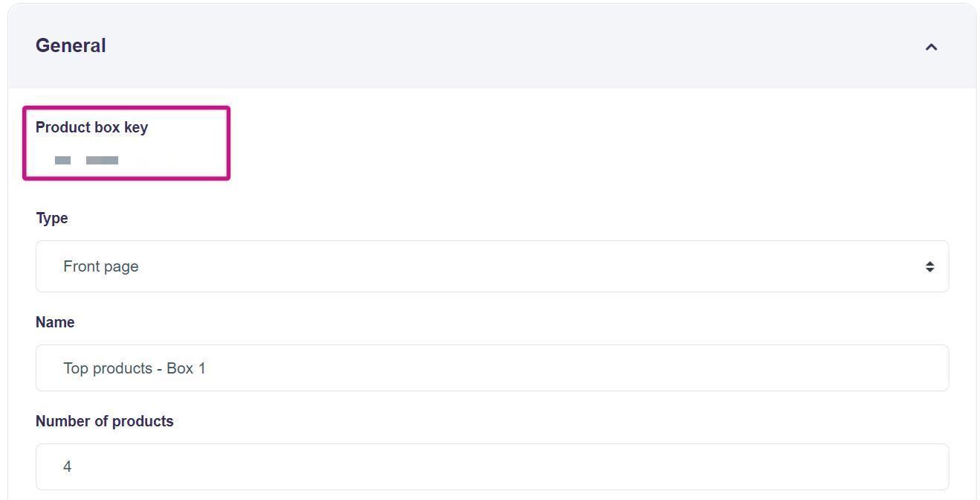
Task: Open the Type dropdown
Action: click(x=491, y=266)
